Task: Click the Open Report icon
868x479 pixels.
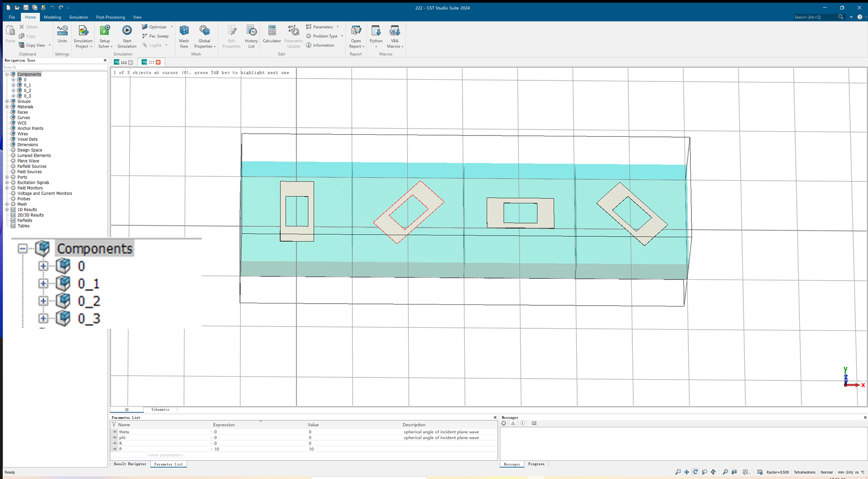Action: (x=356, y=30)
